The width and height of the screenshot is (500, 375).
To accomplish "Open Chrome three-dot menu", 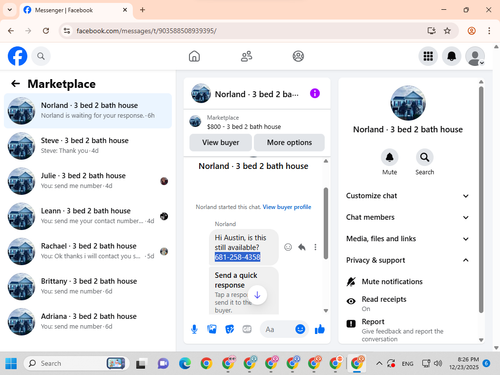I will tap(489, 31).
